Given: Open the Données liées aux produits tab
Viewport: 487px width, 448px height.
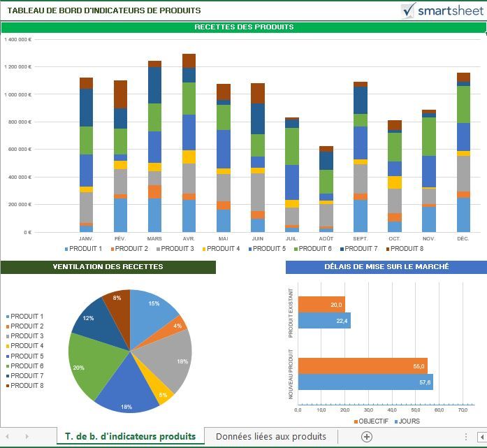Looking at the screenshot, I should point(270,436).
